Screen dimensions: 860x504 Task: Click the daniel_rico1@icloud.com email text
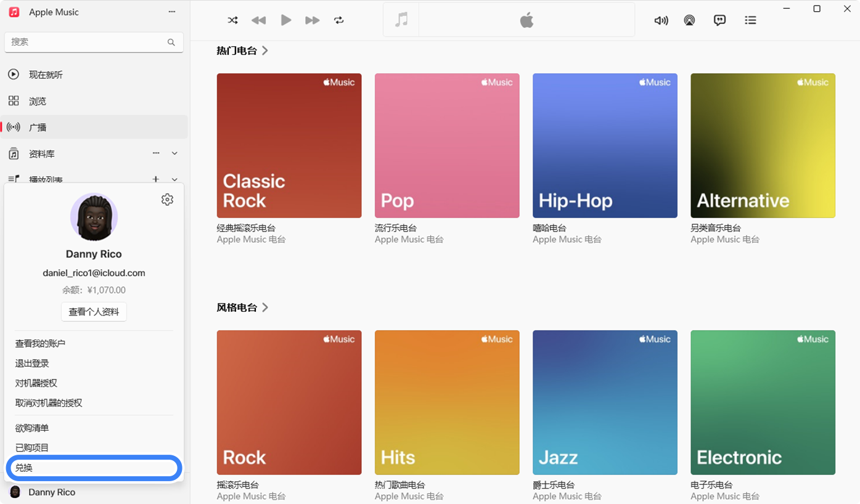(x=94, y=273)
